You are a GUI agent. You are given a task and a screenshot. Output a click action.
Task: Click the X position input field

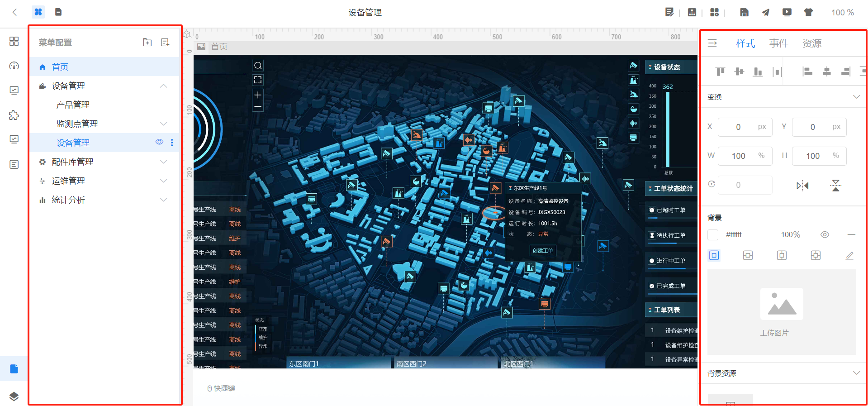point(745,127)
